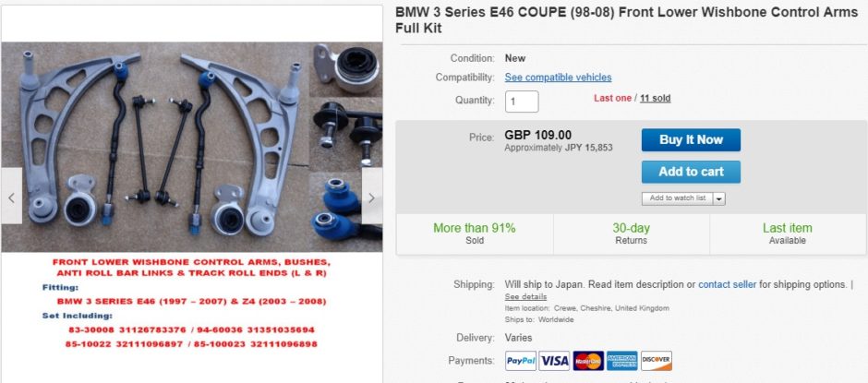
Task: Click contact seller link
Action: pos(727,284)
